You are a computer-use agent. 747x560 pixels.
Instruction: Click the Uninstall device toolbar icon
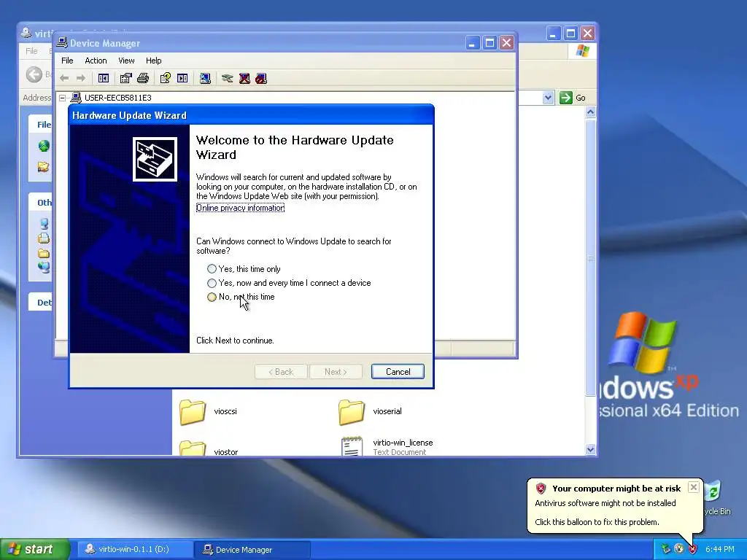click(x=244, y=78)
